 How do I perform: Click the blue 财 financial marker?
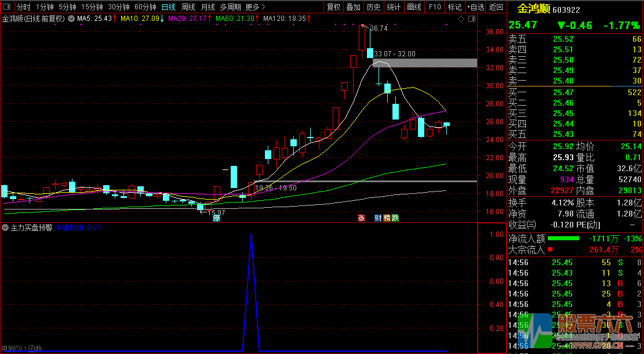coord(378,218)
